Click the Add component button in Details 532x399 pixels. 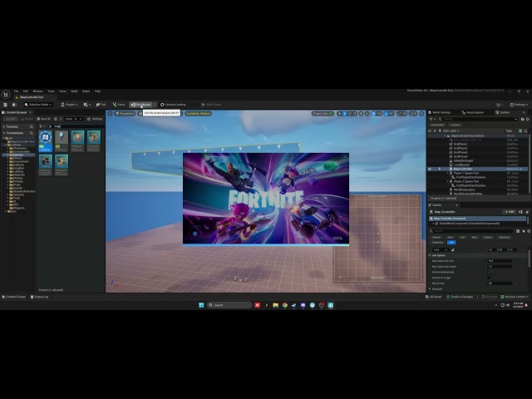[x=510, y=212]
